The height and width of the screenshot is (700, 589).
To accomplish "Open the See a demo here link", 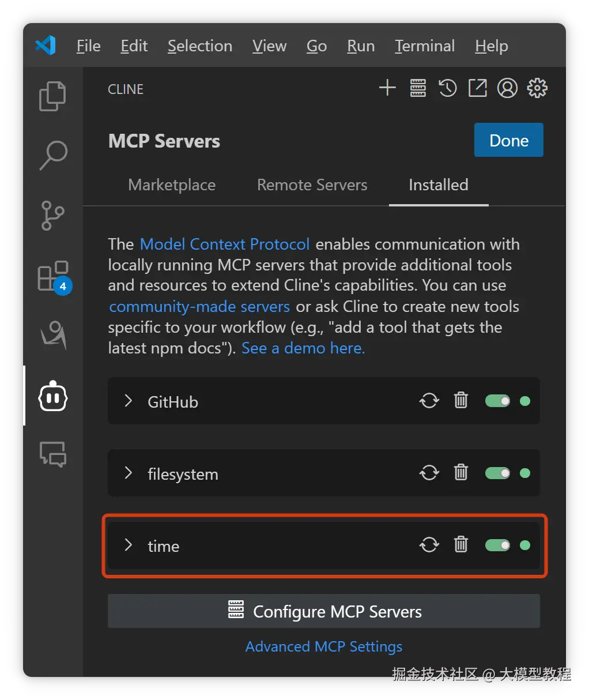I will [x=303, y=348].
